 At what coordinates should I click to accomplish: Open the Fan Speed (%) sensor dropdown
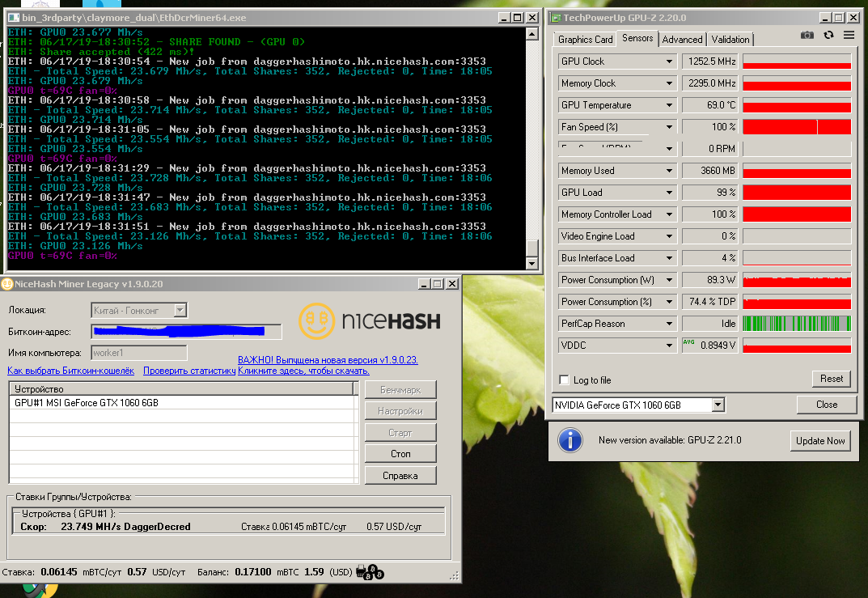[669, 127]
